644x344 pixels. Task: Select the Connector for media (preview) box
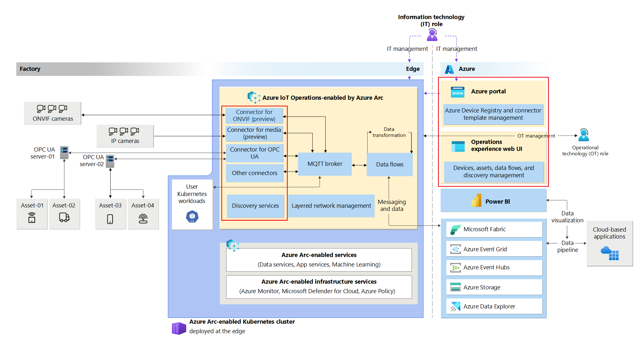pos(254,133)
